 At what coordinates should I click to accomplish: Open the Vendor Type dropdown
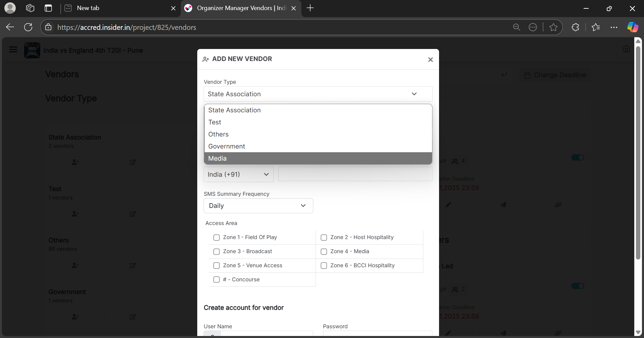(318, 94)
